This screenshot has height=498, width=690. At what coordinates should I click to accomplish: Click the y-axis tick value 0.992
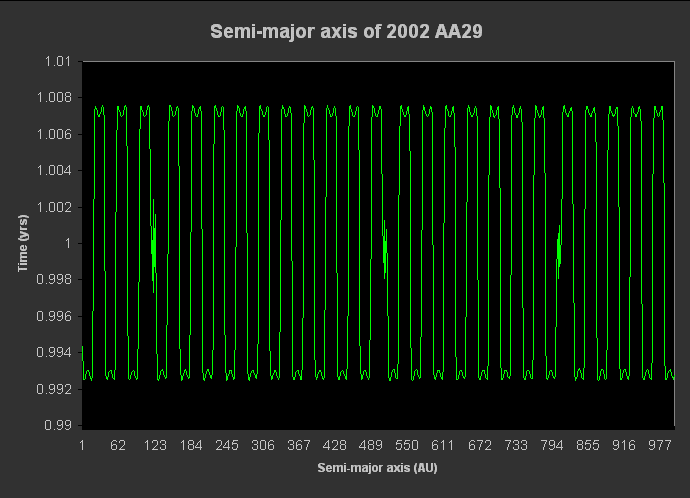(x=54, y=389)
